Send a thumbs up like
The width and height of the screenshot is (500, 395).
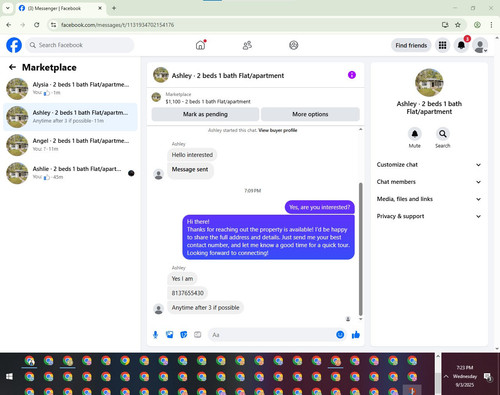356,335
